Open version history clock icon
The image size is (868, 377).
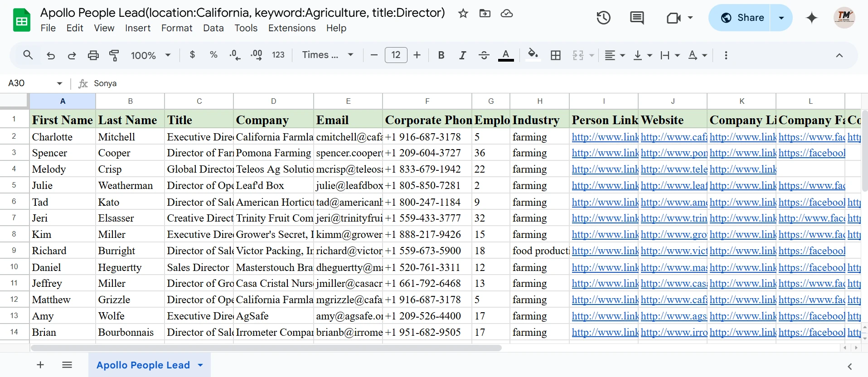(x=603, y=18)
